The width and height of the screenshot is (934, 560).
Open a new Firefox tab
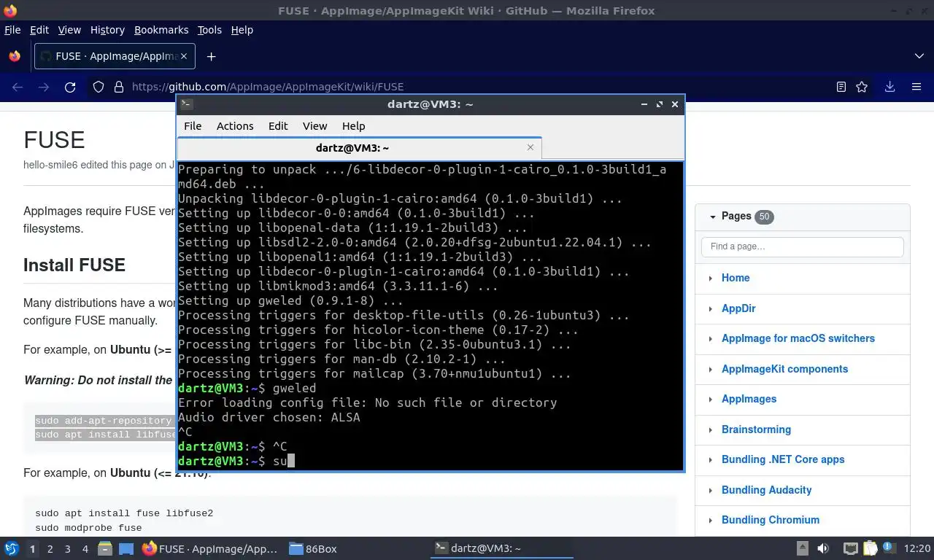pos(211,56)
